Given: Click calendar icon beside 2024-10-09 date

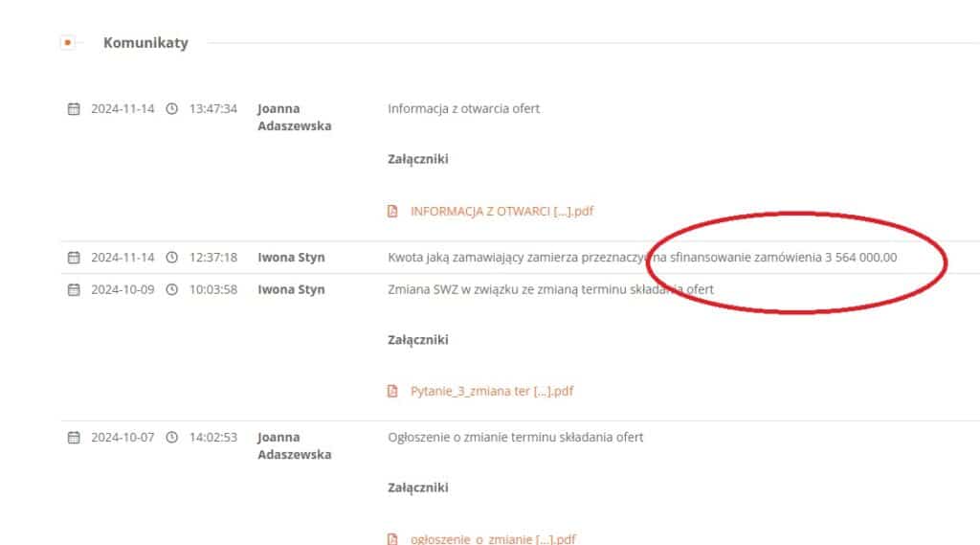Looking at the screenshot, I should coord(74,290).
